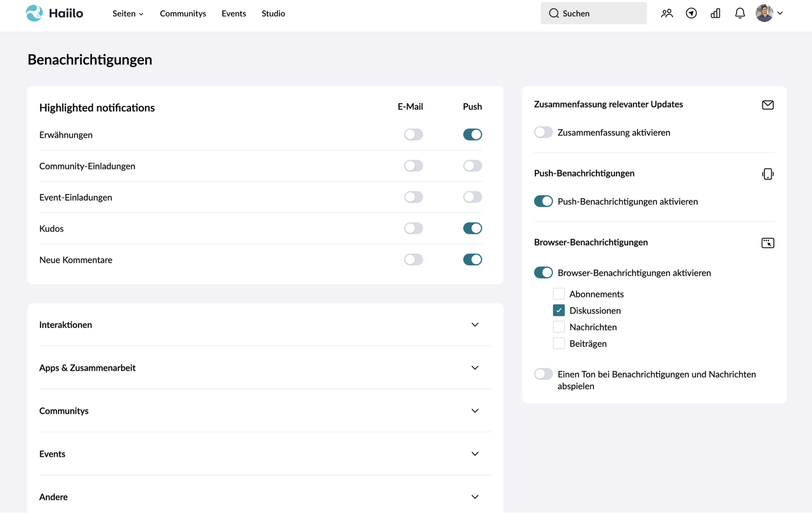
Task: Click the Kudos row label
Action: coord(51,228)
